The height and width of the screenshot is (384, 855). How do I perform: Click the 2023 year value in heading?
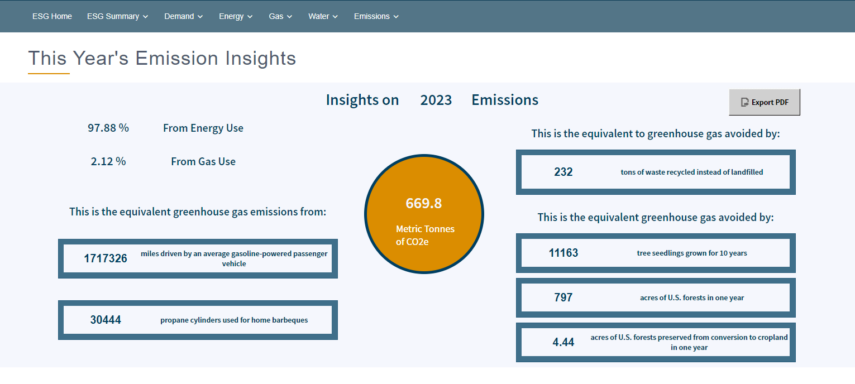pos(436,100)
